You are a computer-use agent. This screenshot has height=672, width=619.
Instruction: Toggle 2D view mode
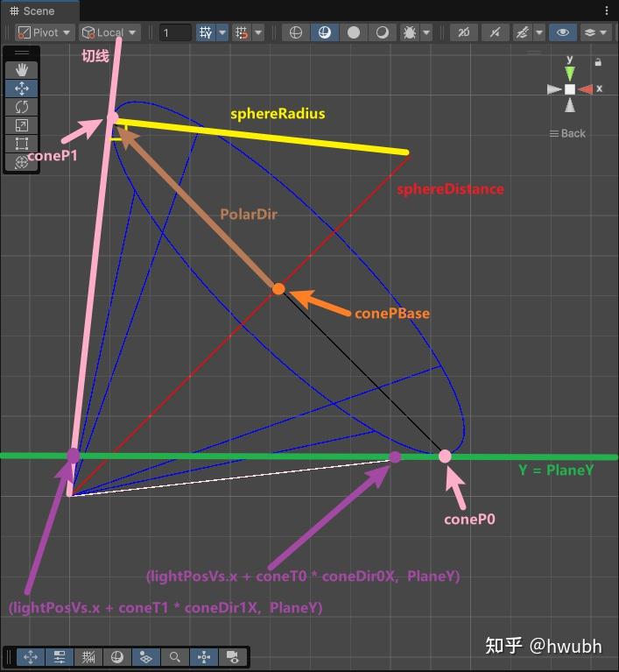click(x=464, y=32)
